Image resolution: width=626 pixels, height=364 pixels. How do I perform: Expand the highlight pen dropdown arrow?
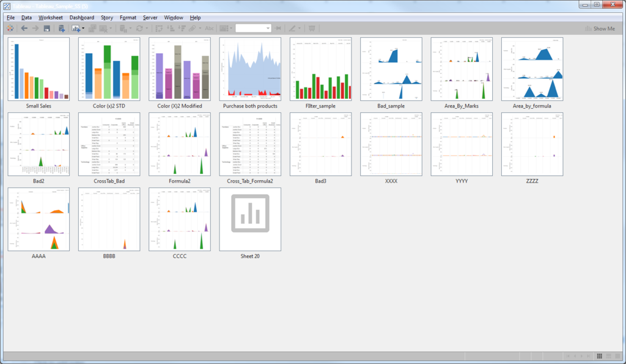300,28
